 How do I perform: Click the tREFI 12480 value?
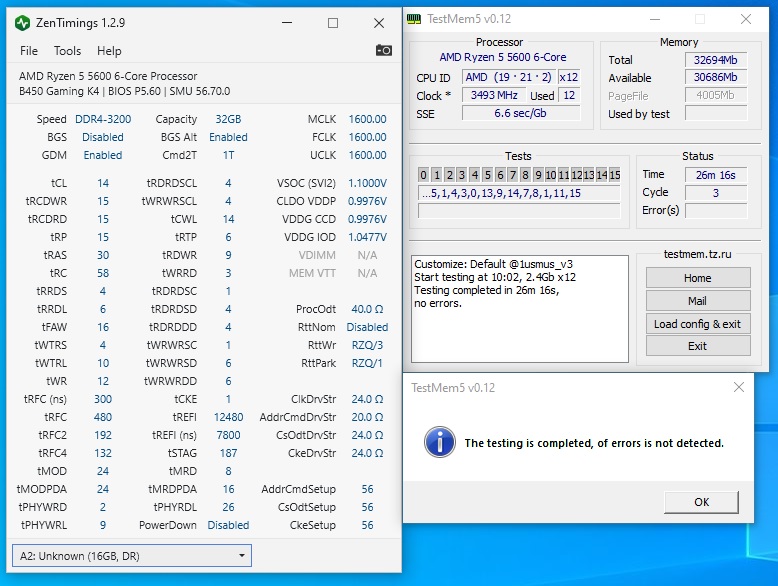[228, 417]
